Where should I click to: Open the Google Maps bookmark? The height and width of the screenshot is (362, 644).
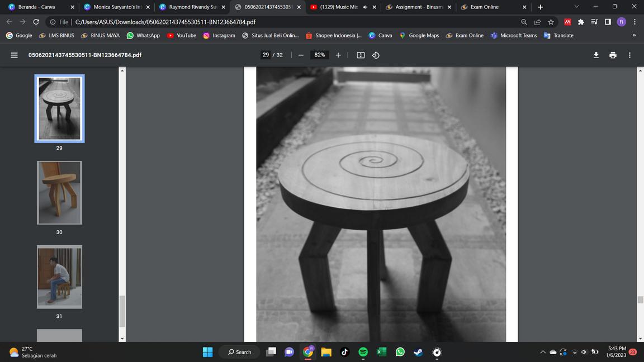pyautogui.click(x=419, y=35)
